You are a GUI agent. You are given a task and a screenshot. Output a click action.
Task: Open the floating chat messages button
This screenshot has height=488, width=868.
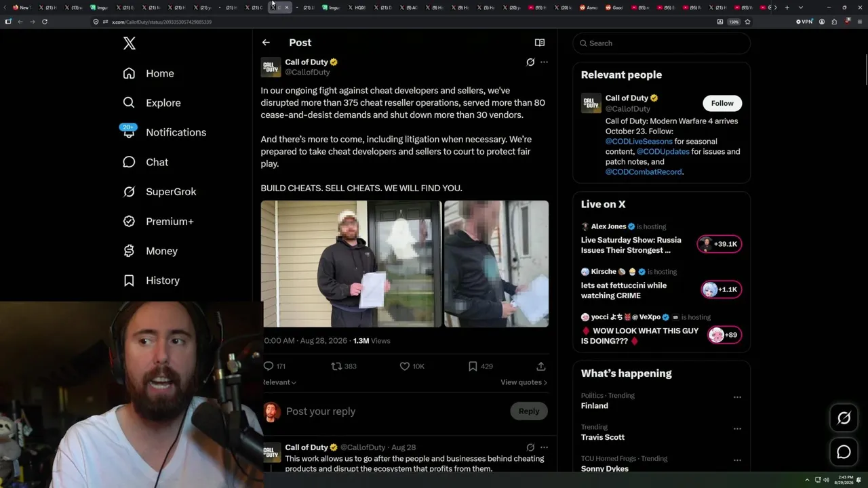coord(844,452)
